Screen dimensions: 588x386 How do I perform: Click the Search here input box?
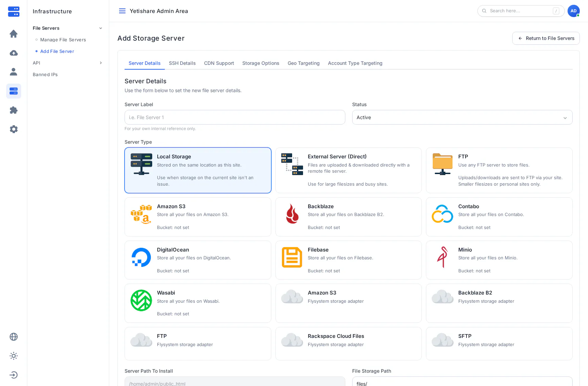pyautogui.click(x=521, y=11)
